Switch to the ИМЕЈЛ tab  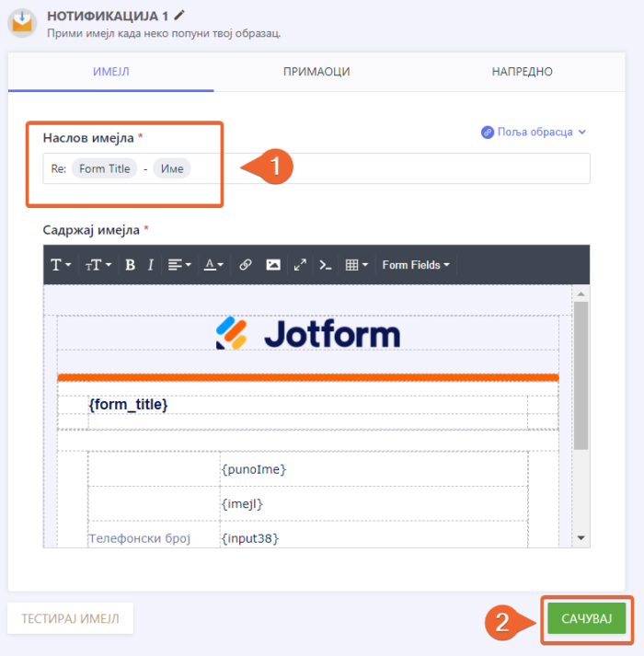point(111,72)
